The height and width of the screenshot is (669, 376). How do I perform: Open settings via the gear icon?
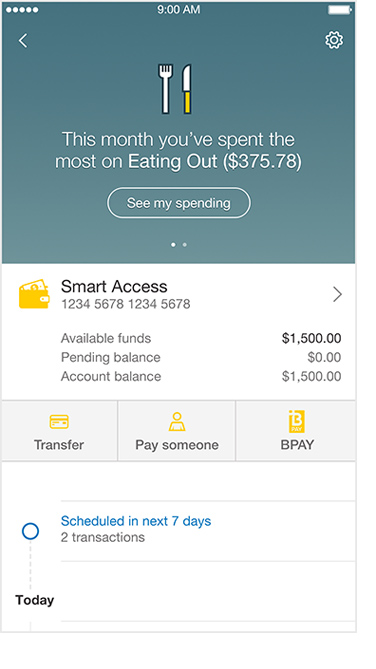coord(334,40)
